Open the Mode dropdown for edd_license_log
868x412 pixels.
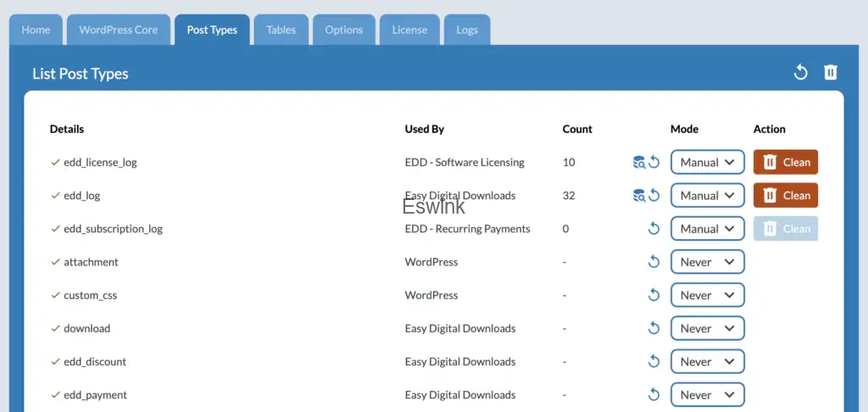coord(707,163)
